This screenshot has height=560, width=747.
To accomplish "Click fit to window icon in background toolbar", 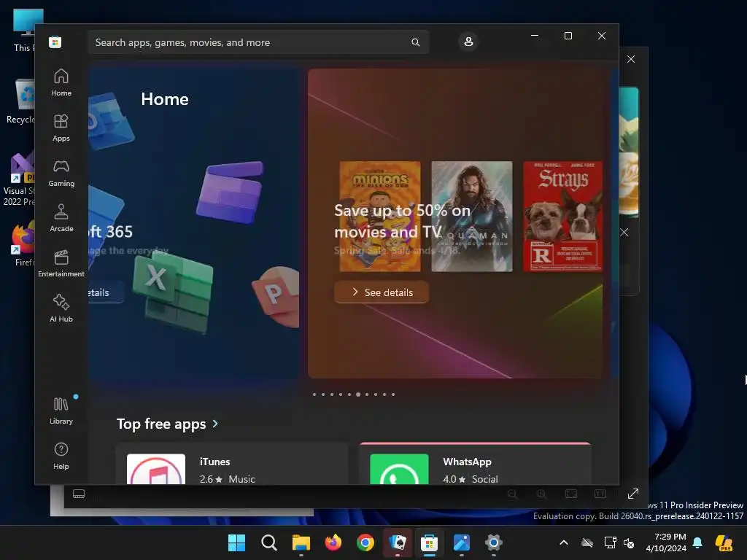I will point(571,494).
